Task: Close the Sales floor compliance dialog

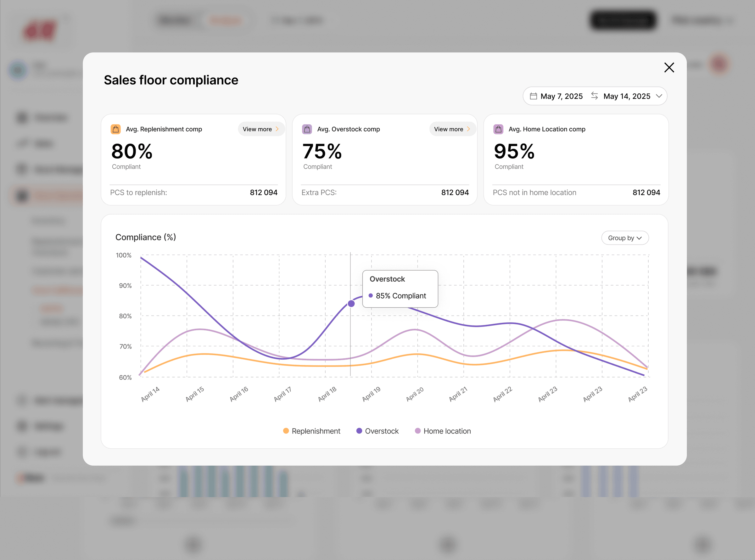Action: click(x=669, y=67)
